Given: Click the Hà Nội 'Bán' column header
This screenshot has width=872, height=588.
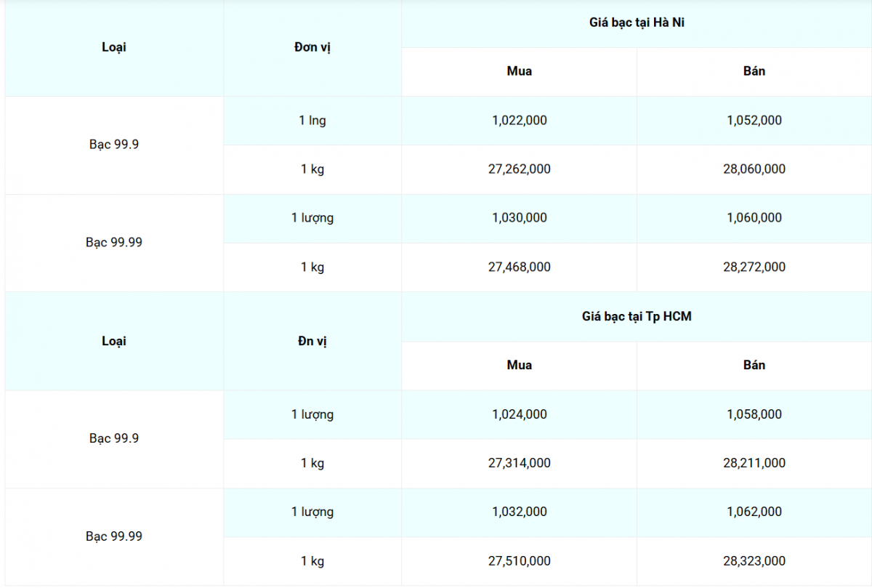Looking at the screenshot, I should (x=754, y=71).
